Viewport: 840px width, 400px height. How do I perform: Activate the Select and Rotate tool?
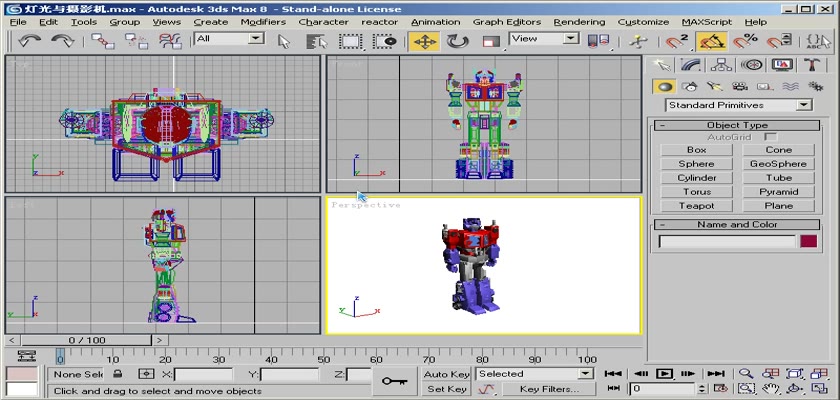click(458, 41)
